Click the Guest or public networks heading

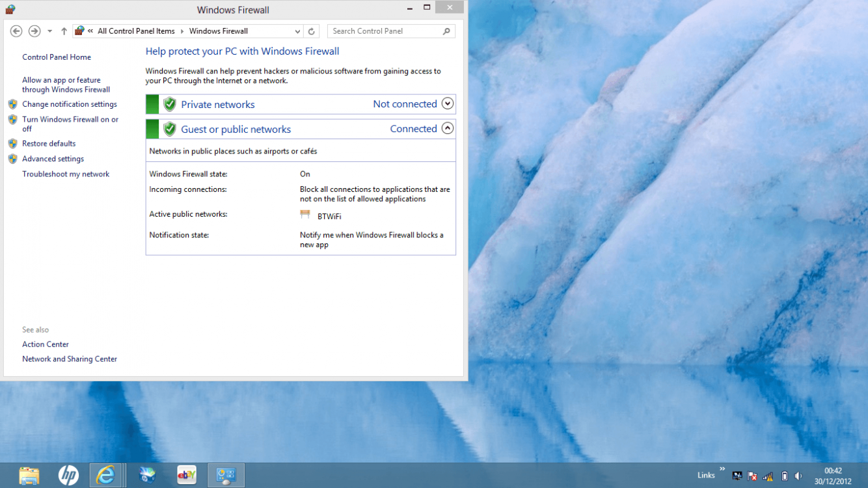click(x=236, y=129)
